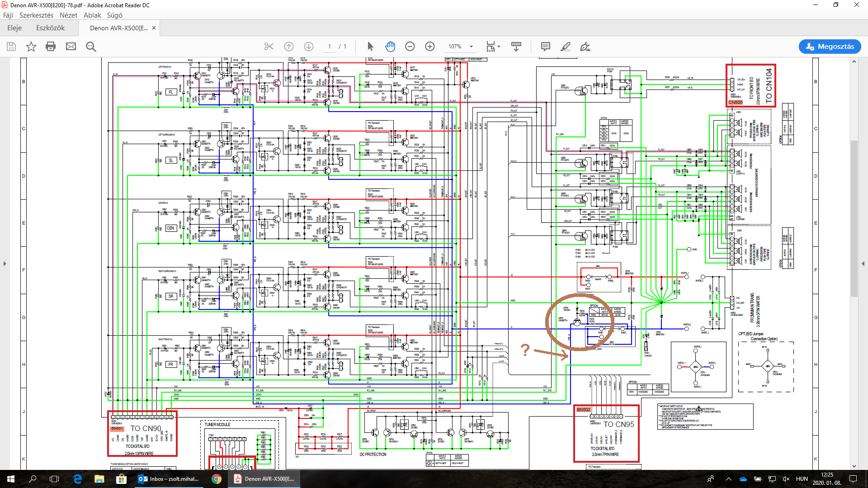Screen dimensions: 868x488
Task: Click the Megosztás share button
Action: click(830, 47)
